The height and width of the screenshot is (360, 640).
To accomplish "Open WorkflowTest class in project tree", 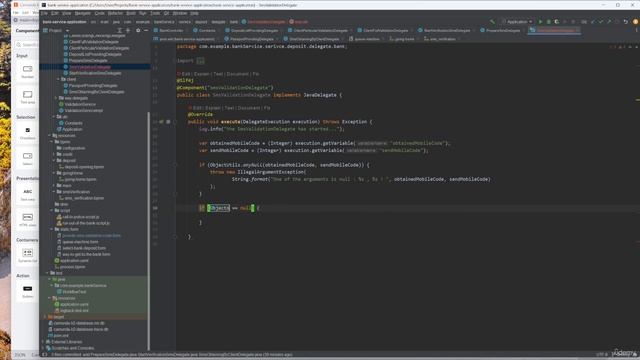I will point(74,292).
